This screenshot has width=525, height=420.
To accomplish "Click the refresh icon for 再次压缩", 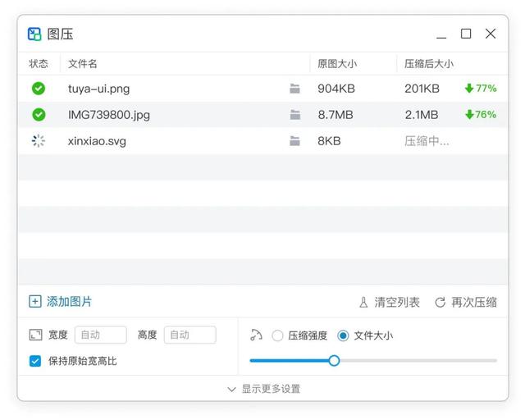I will point(440,303).
